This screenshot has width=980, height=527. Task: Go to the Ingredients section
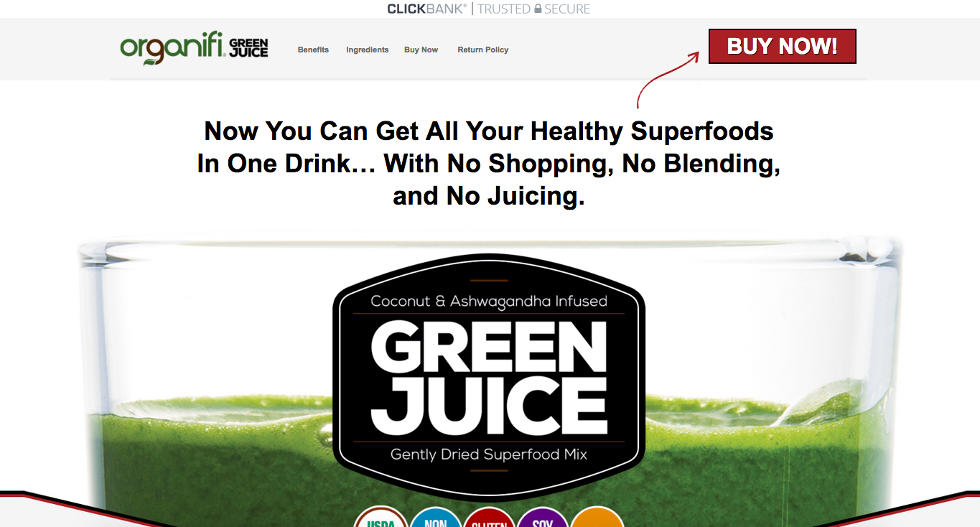pos(367,50)
